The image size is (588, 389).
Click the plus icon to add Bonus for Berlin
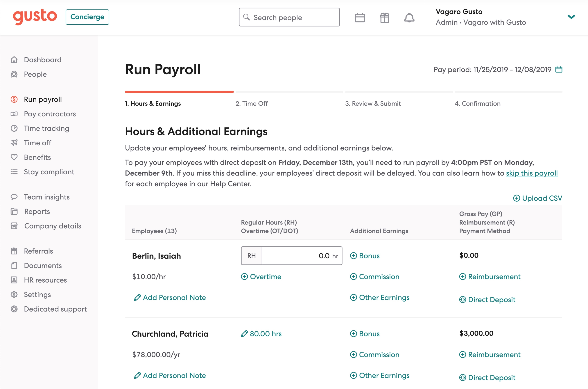pos(354,256)
